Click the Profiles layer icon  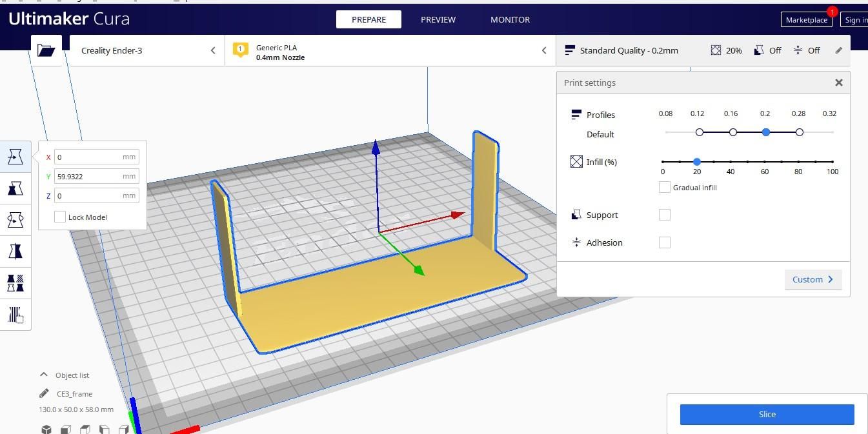point(576,115)
